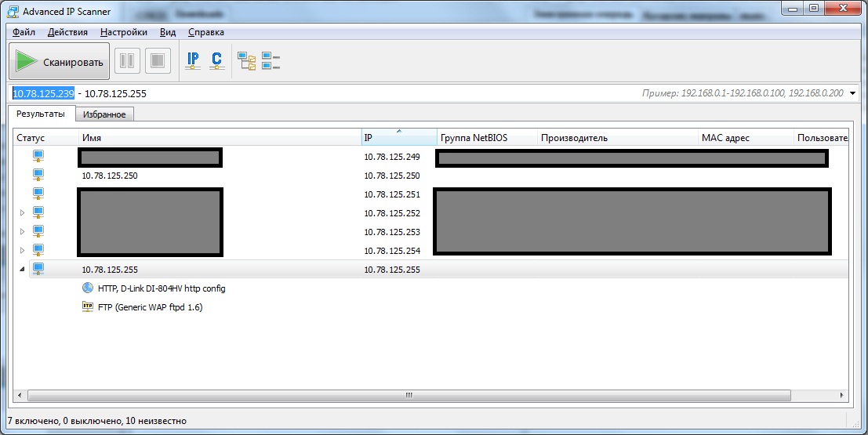This screenshot has height=435, width=868.
Task: Click the C subnet class toolbar icon
Action: pos(217,60)
